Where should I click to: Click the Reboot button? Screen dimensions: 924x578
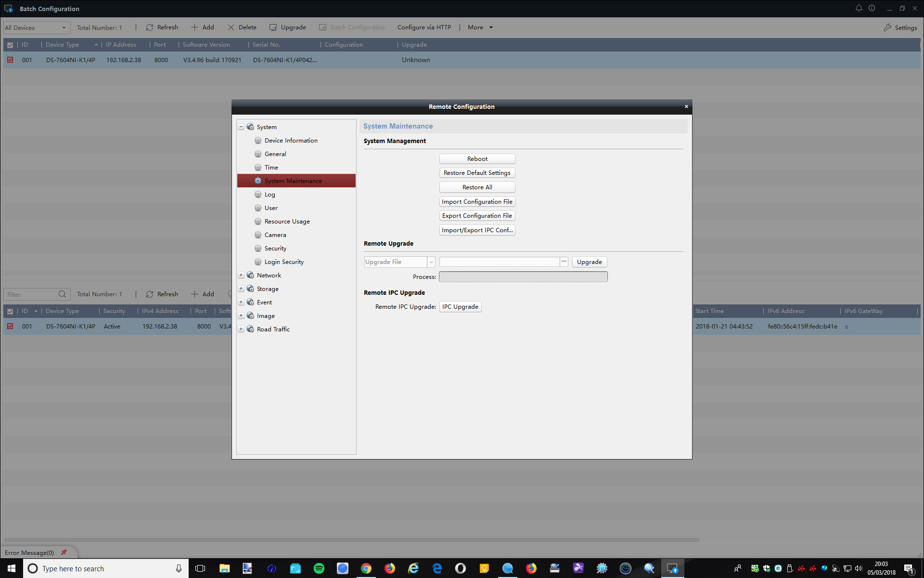pos(477,158)
